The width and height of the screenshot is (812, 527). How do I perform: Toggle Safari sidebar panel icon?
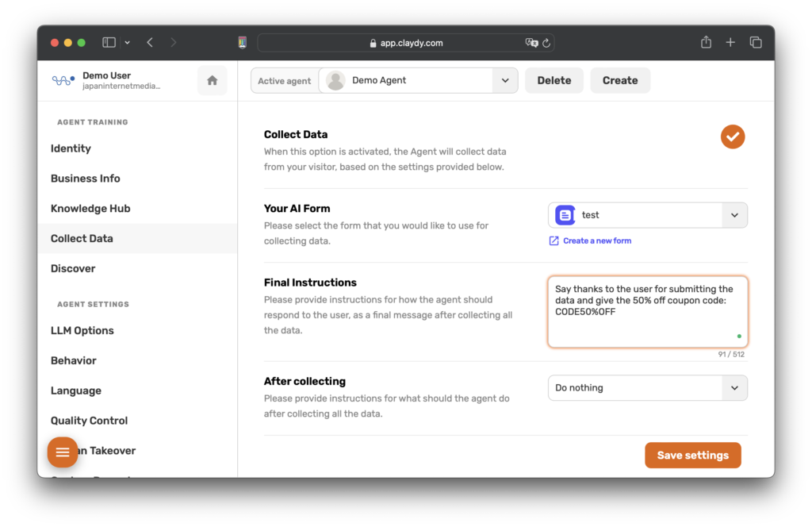point(109,43)
